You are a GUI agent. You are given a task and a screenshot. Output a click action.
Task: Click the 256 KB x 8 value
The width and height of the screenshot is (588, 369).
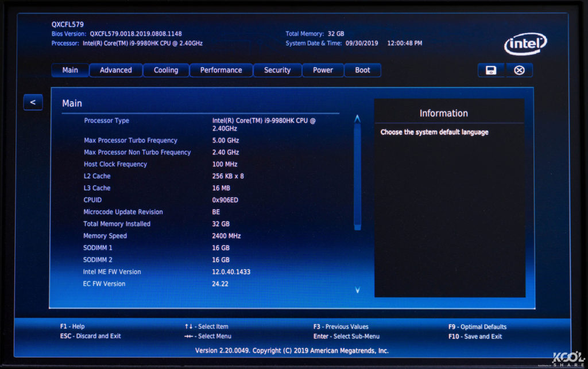(228, 176)
